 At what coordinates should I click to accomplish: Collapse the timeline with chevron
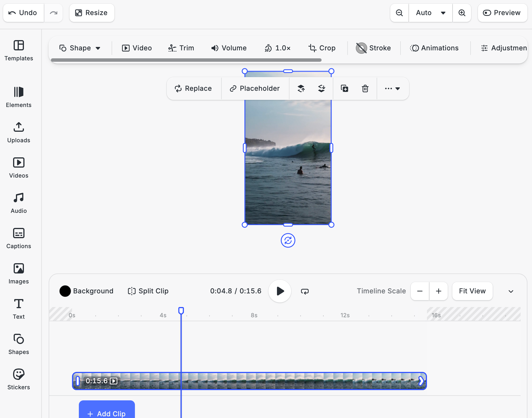tap(511, 291)
